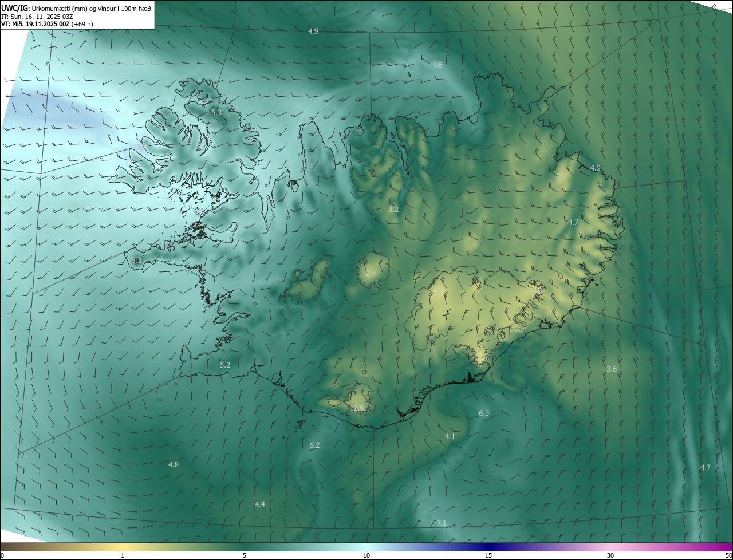Click the 6.2 value label on the map
Viewport: 733px width, 560px height.
(314, 445)
